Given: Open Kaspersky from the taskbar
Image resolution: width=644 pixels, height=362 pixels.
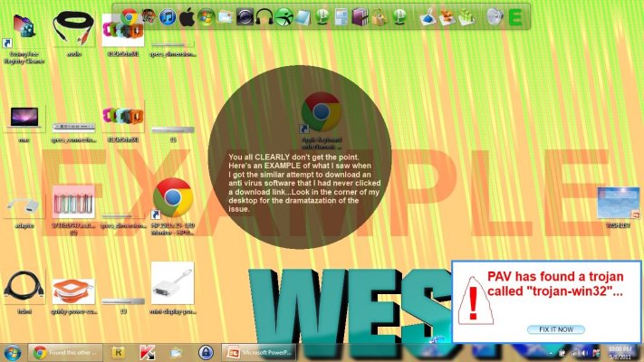Looking at the screenshot, I should 147,353.
